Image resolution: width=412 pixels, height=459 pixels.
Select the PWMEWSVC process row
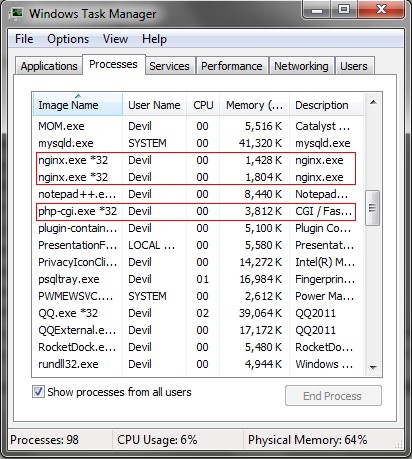point(198,296)
